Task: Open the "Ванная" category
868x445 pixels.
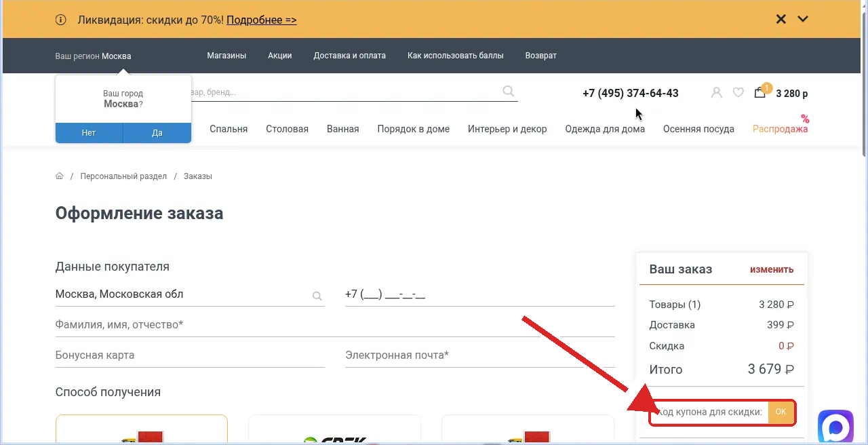Action: [343, 129]
